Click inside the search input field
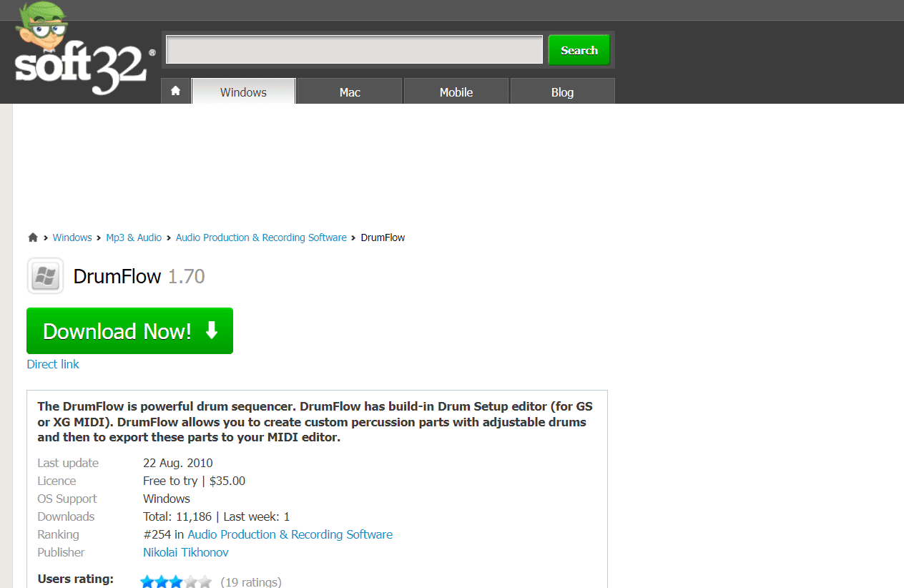Screen dimensions: 904x588 coord(353,49)
